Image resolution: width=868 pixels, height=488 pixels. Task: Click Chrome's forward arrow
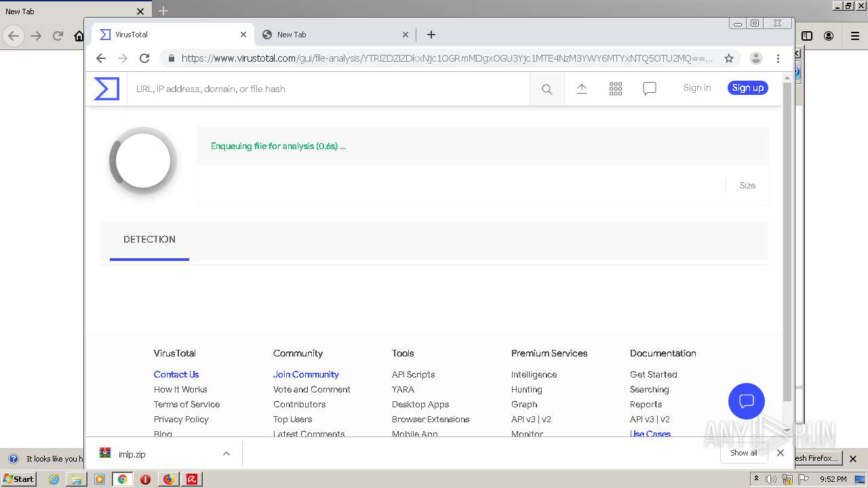(x=123, y=58)
